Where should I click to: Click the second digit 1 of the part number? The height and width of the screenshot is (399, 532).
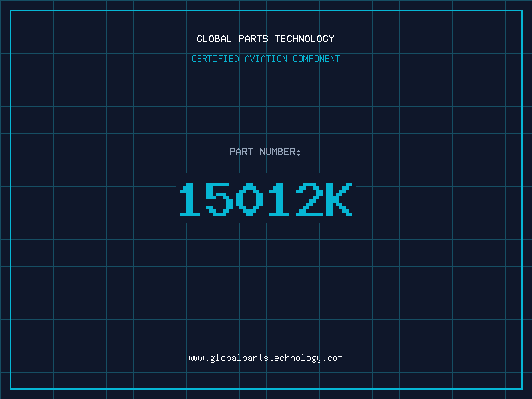(x=279, y=199)
